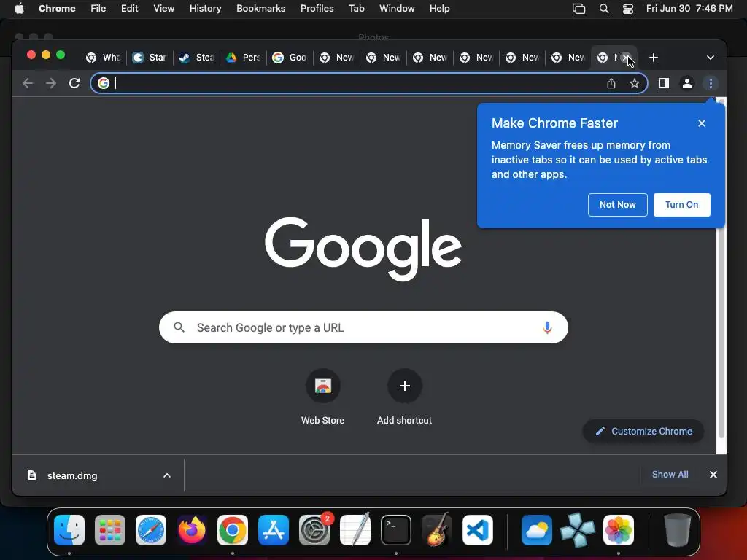Open the Trash in the Dock
The width and height of the screenshot is (747, 560).
677,529
